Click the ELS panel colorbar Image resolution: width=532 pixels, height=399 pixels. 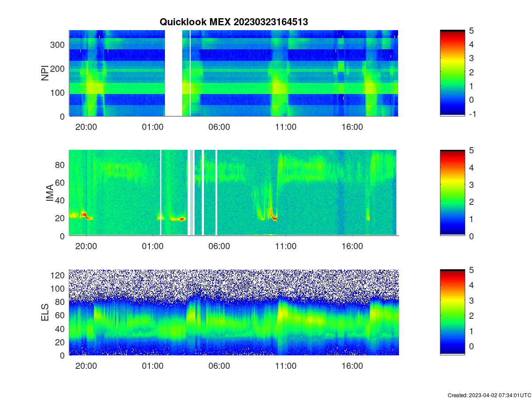pyautogui.click(x=453, y=312)
